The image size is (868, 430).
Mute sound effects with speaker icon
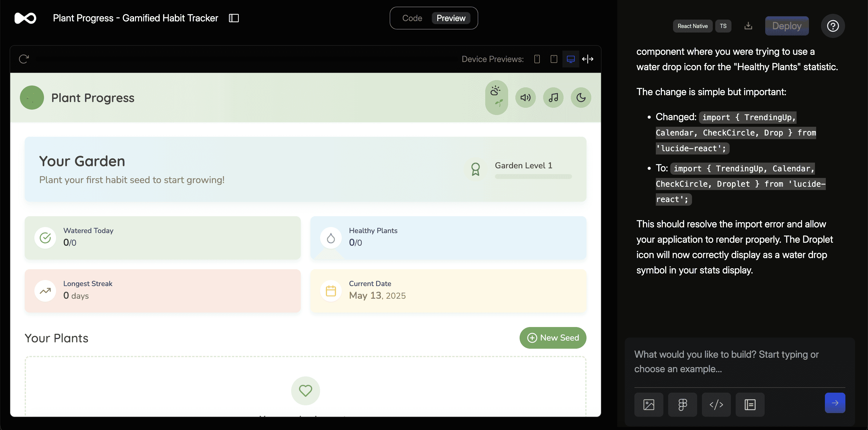(525, 98)
